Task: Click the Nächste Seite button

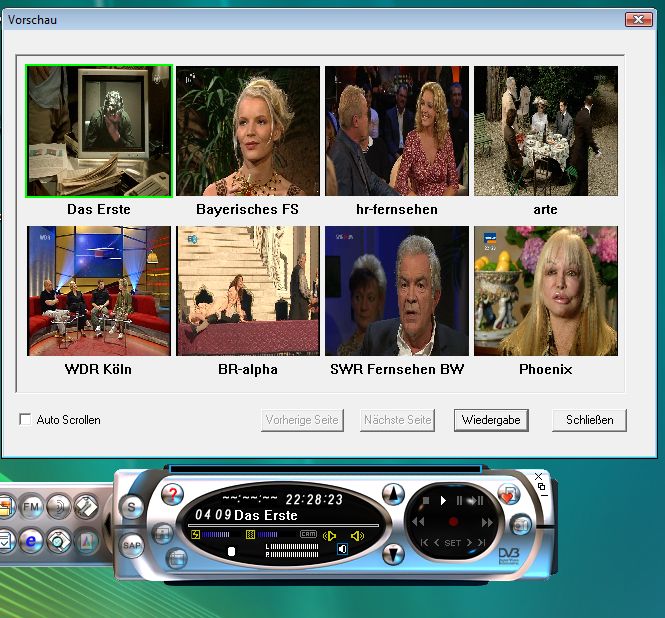Action: [x=397, y=420]
